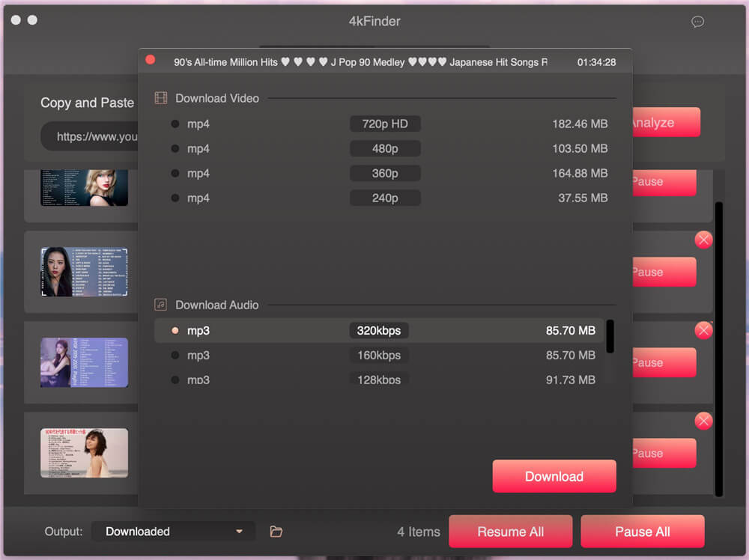Open the output folder icon
Image resolution: width=749 pixels, height=560 pixels.
click(x=276, y=531)
